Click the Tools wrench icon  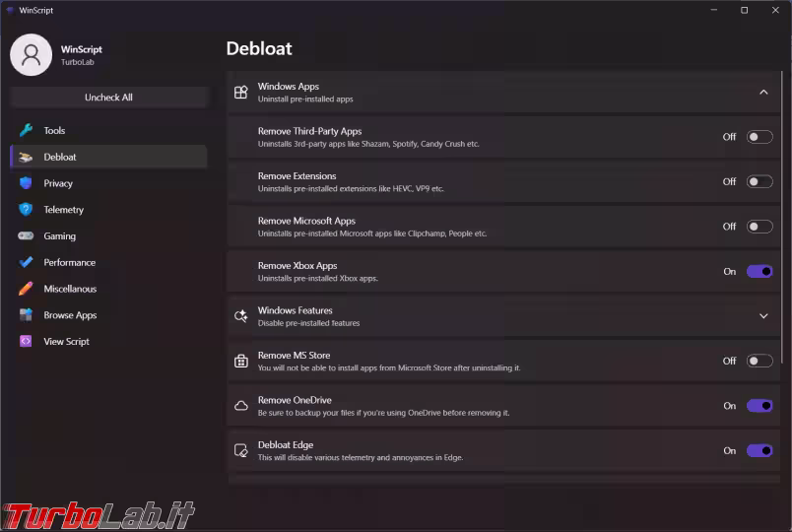26,130
